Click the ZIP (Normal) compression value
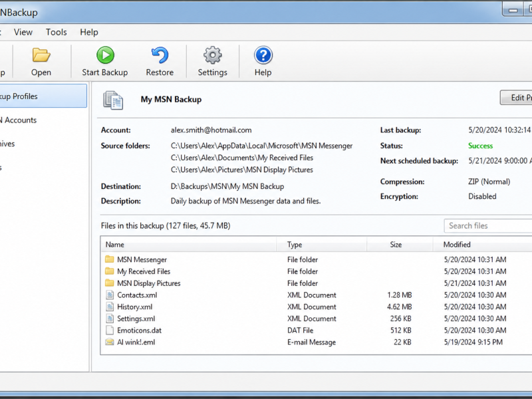The height and width of the screenshot is (399, 532). pos(489,182)
